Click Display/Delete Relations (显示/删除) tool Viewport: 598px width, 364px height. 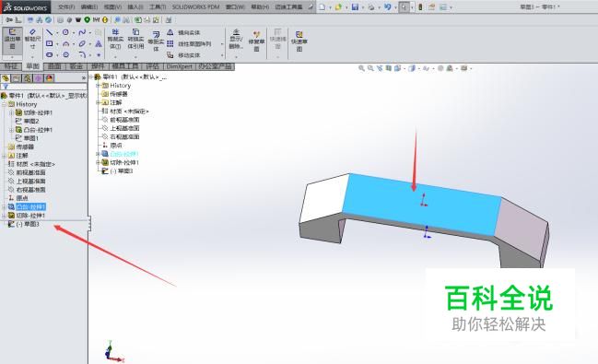pos(236,39)
